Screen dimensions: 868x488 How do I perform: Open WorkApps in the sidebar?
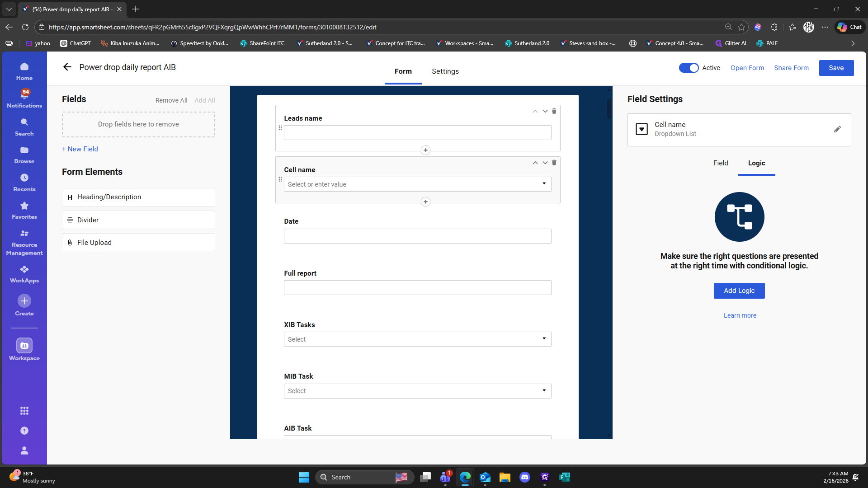point(24,274)
